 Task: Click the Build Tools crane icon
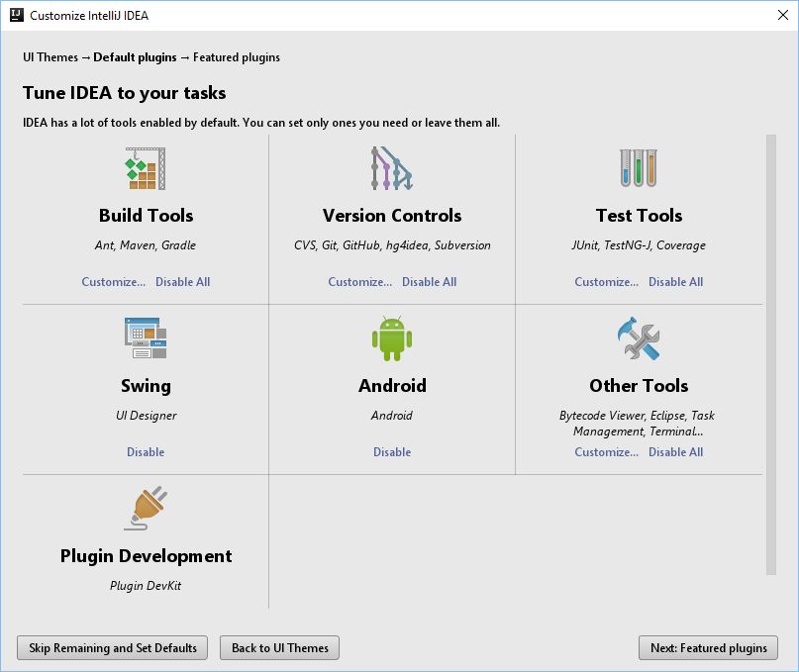[146, 168]
